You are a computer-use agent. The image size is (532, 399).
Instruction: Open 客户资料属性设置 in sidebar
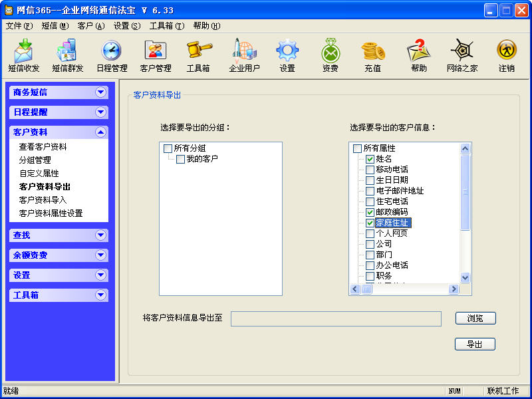tap(51, 213)
